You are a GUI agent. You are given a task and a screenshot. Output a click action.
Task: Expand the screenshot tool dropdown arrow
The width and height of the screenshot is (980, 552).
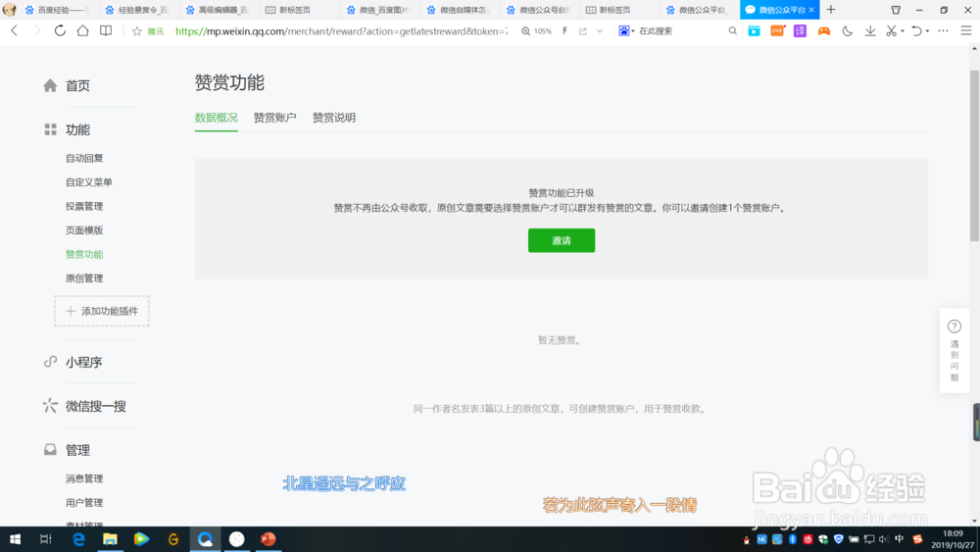coord(903,31)
